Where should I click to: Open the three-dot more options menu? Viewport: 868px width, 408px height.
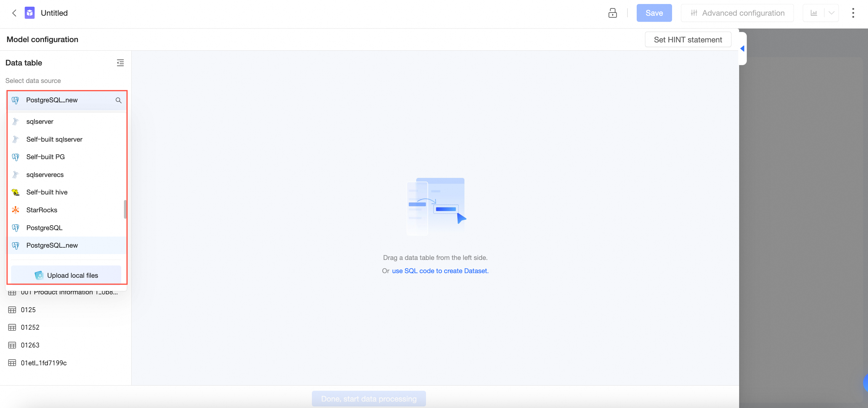coord(853,13)
